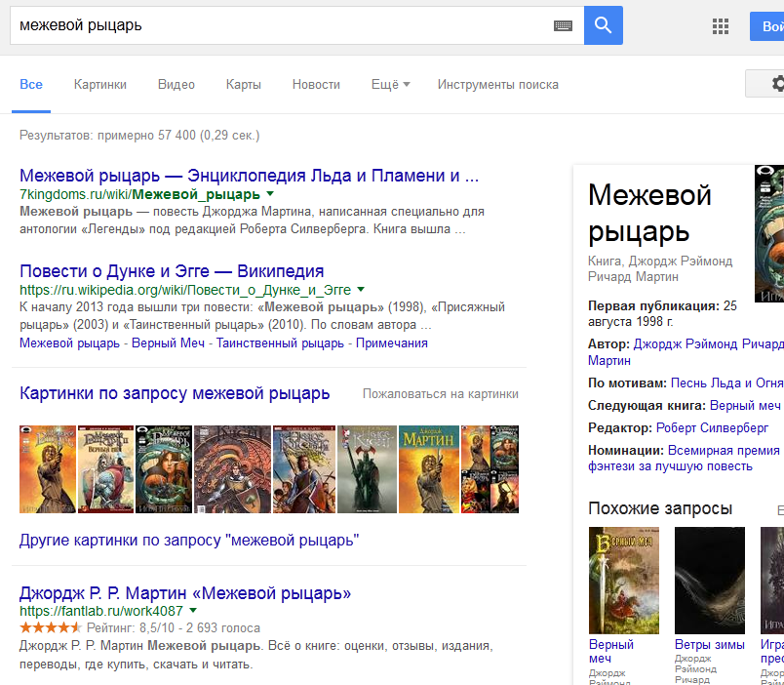The height and width of the screenshot is (685, 784).
Task: Expand the 'Ещё' dropdown menu
Action: point(390,85)
